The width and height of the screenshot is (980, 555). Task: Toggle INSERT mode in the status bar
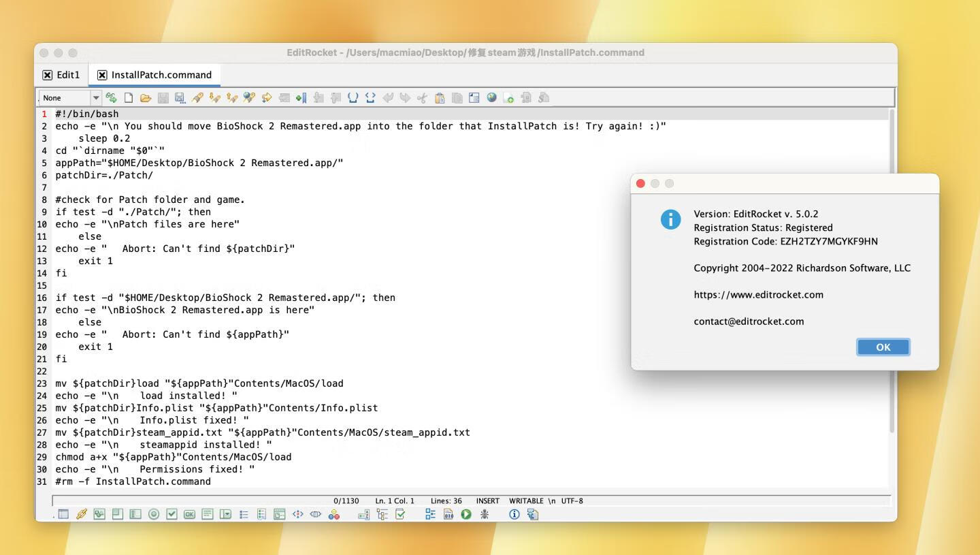pyautogui.click(x=487, y=501)
